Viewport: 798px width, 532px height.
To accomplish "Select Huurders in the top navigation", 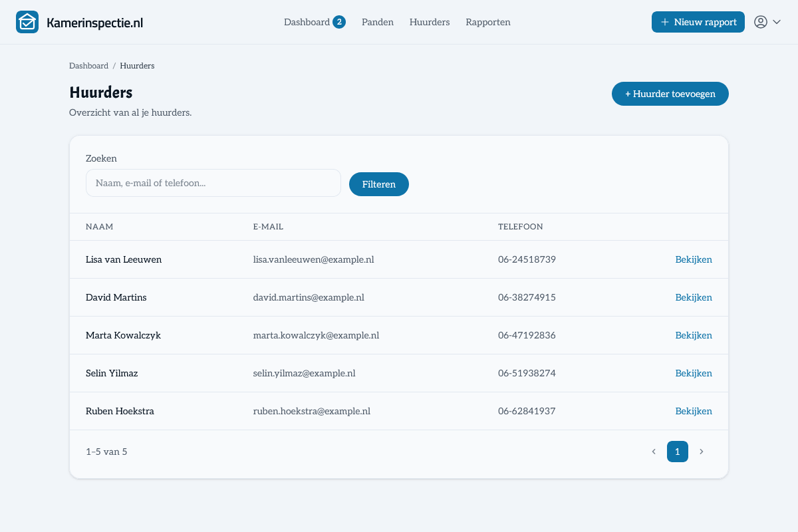I will pos(430,22).
